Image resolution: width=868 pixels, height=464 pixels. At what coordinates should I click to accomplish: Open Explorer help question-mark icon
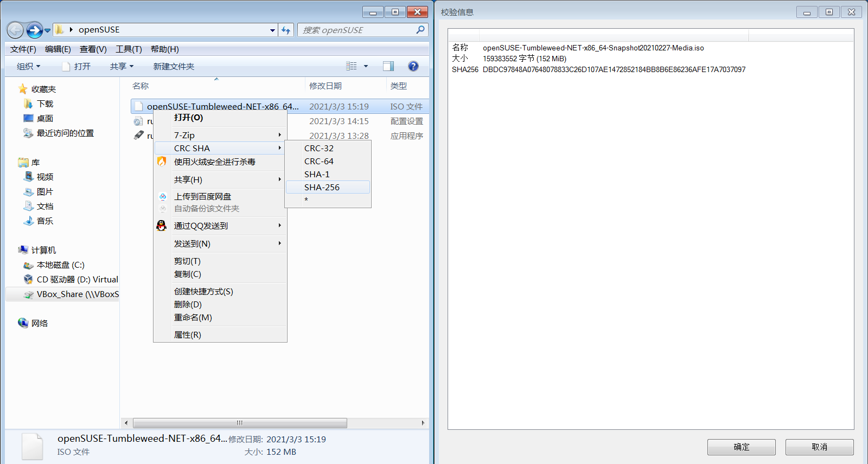click(413, 66)
